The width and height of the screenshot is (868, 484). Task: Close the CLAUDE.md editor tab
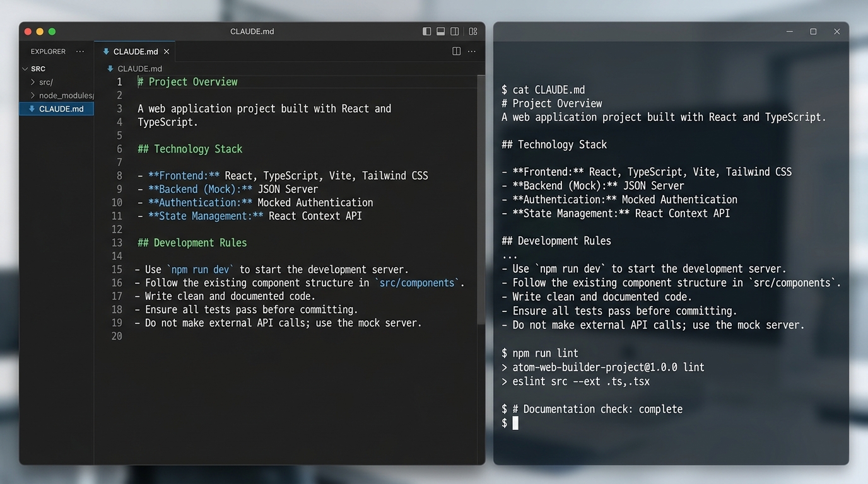point(167,52)
